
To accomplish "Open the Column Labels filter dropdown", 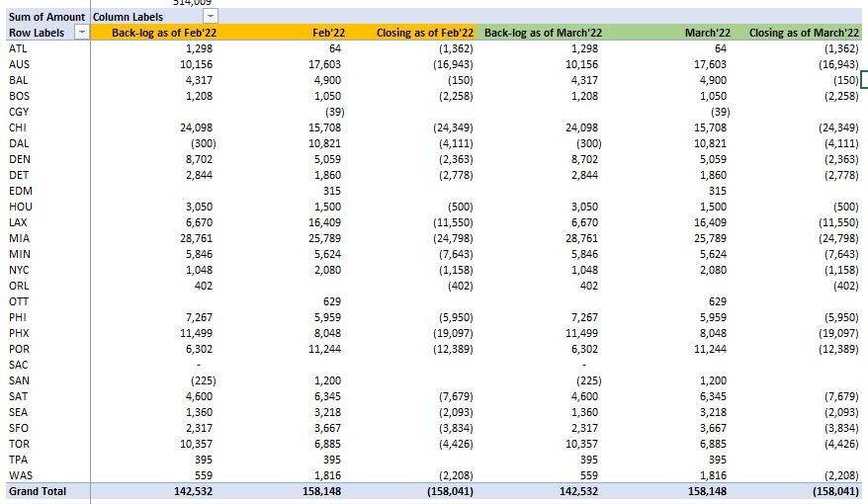I will coord(211,17).
